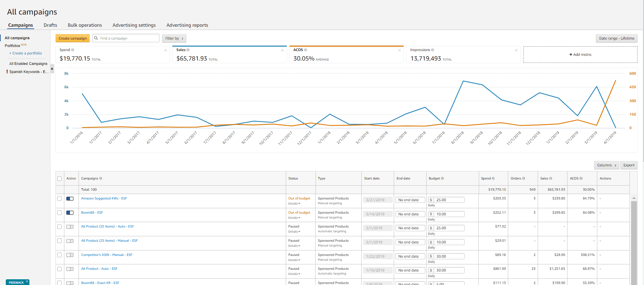
Task: Collapse the left sidebar with the arrow icon
Action: (x=52, y=69)
